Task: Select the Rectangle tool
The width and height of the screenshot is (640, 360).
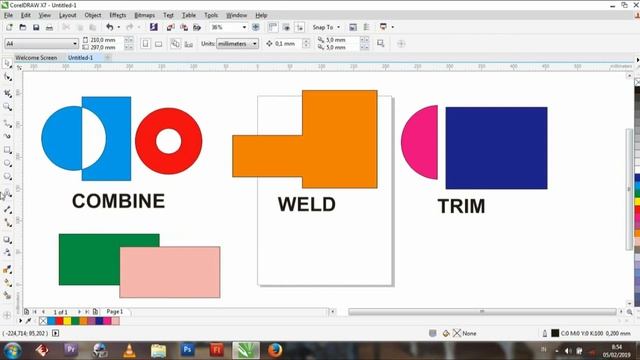Action: 7,150
